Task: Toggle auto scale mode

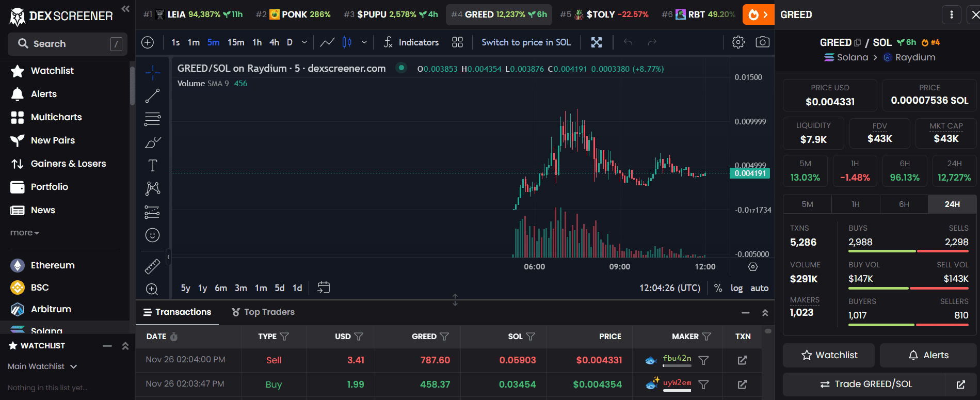Action: coord(759,288)
